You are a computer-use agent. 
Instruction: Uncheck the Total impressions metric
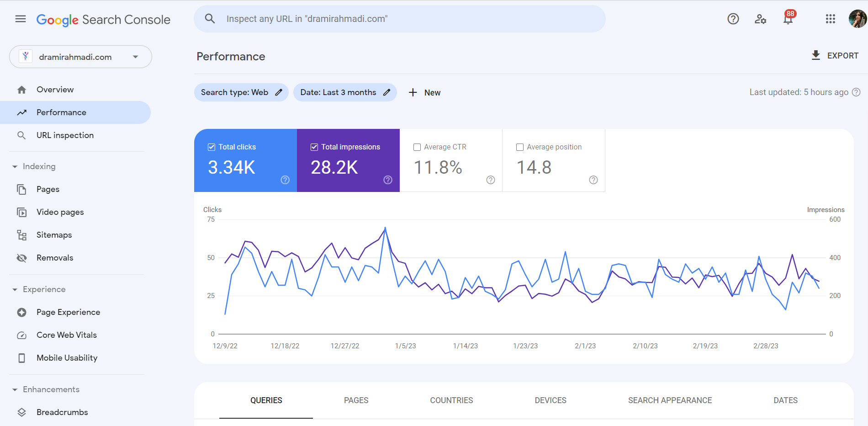[x=314, y=147]
